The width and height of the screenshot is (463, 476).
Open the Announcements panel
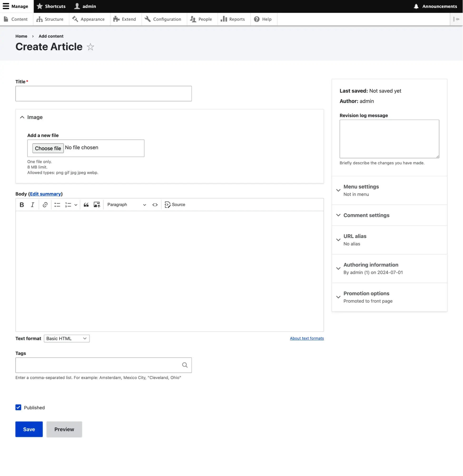(435, 6)
